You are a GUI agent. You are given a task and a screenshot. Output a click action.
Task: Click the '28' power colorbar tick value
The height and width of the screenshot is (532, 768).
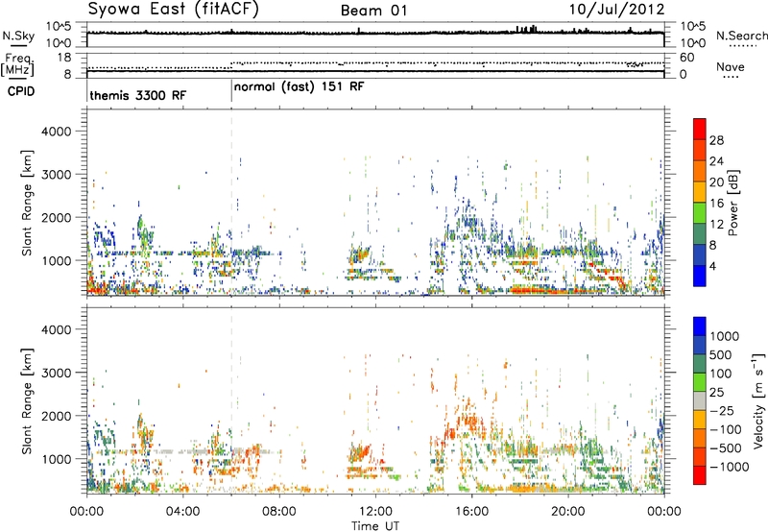(x=716, y=140)
